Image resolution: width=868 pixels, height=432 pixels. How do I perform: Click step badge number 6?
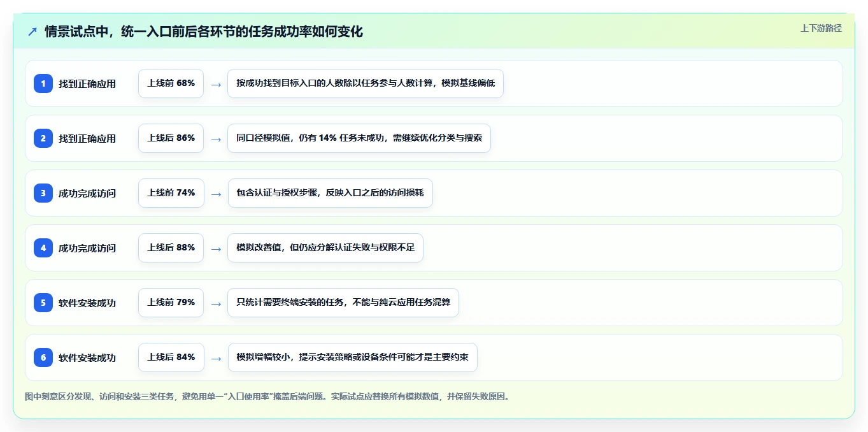43,357
